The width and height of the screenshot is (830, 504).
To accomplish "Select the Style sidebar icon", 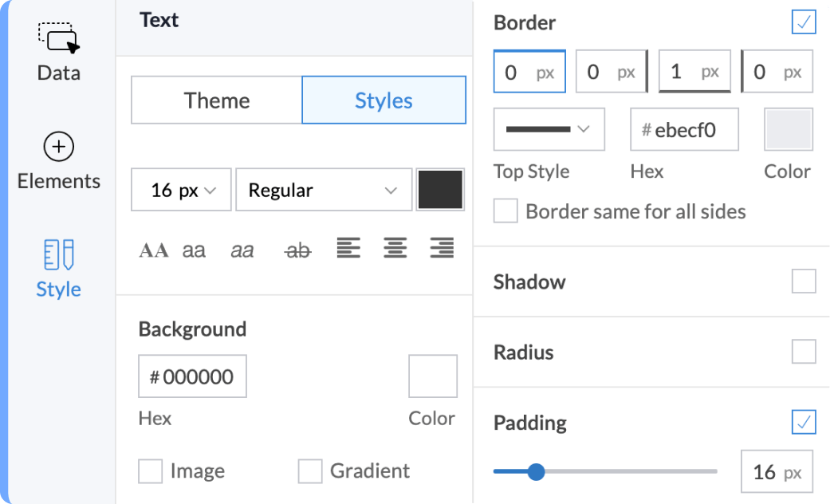I will coord(59,255).
